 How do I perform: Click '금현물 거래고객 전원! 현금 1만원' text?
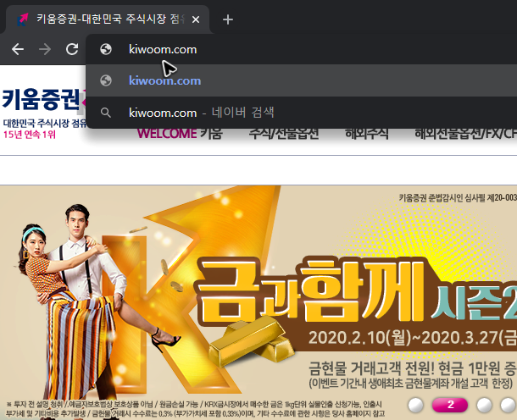(x=403, y=368)
